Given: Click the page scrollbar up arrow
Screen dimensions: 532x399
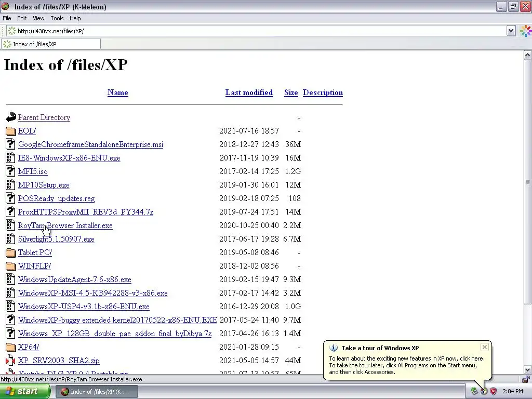Looking at the screenshot, I should click(527, 55).
